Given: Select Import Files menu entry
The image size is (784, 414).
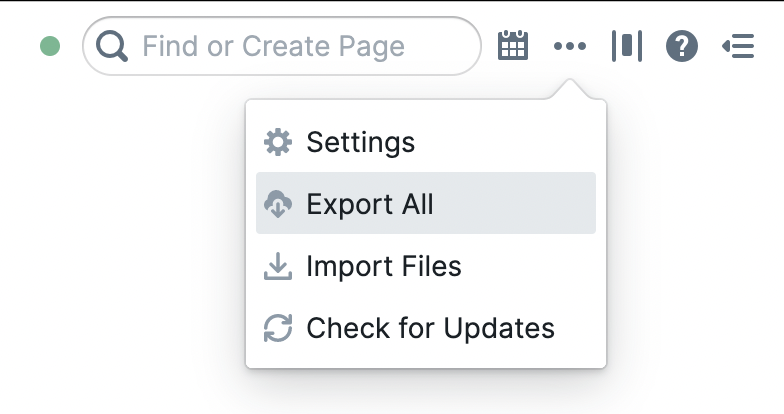Looking at the screenshot, I should coord(425,266).
